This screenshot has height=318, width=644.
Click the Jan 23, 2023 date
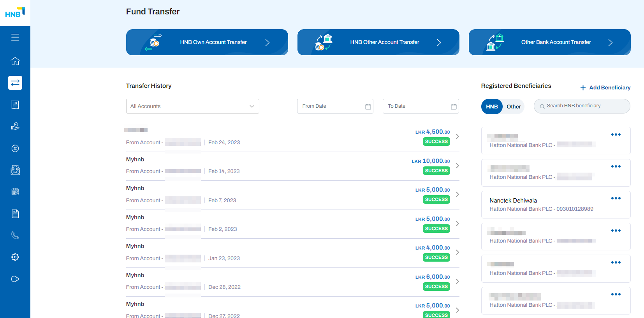[224, 259]
